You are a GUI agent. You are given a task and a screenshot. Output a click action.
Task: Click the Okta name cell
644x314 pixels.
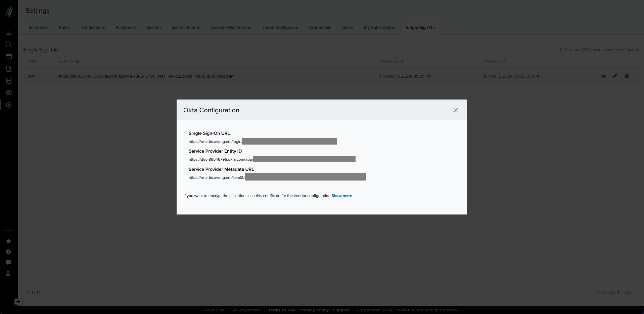pyautogui.click(x=31, y=76)
